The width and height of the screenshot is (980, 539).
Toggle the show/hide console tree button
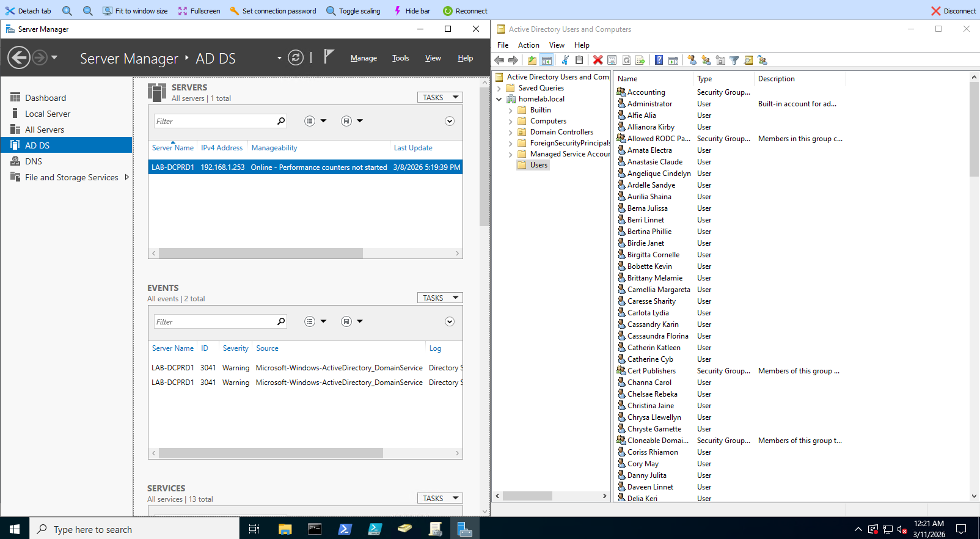pyautogui.click(x=547, y=60)
